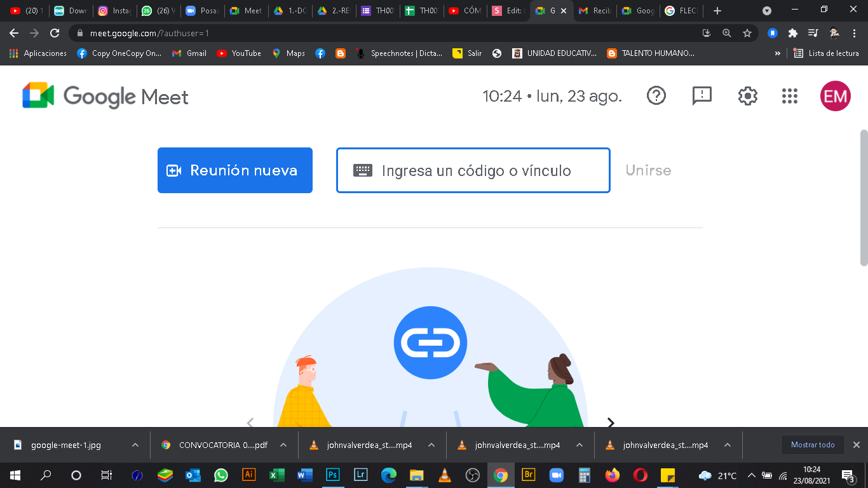Click the Unirse button
Image resolution: width=868 pixels, height=488 pixels.
click(648, 170)
